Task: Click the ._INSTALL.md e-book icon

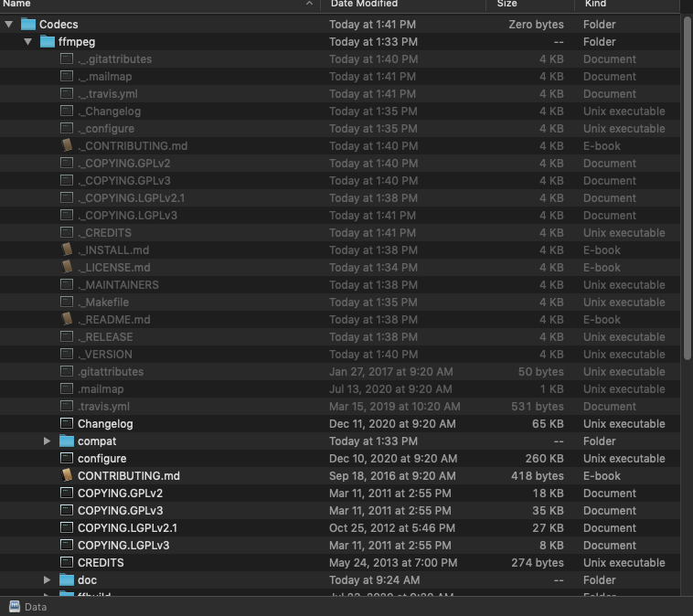Action: pos(67,250)
